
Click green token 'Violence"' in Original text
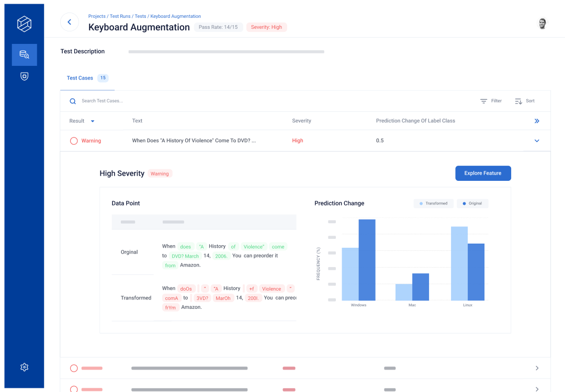click(x=254, y=247)
